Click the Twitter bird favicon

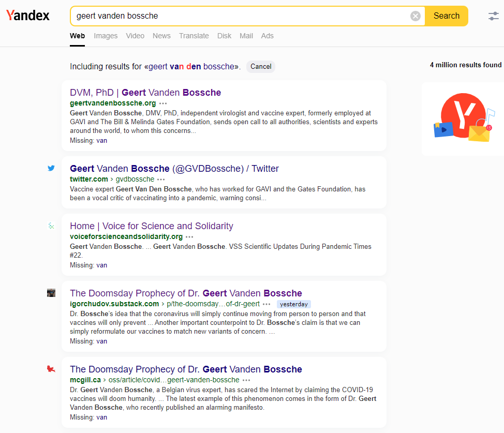pos(51,168)
